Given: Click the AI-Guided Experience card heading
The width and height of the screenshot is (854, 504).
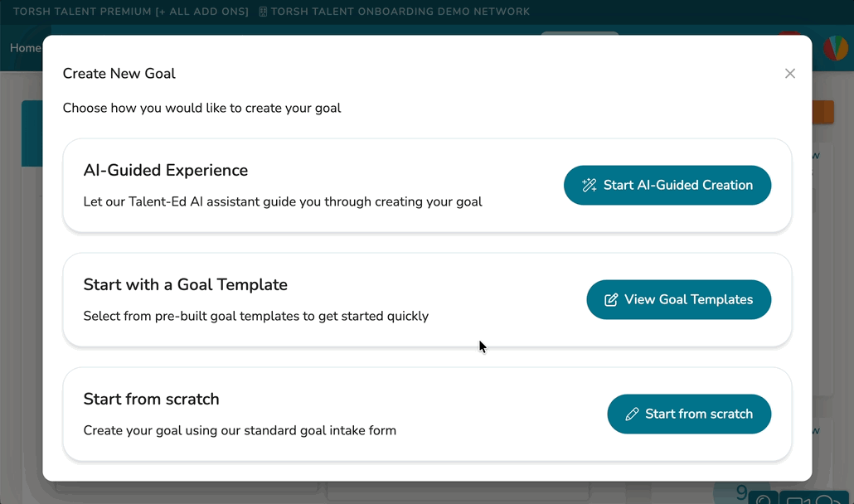Looking at the screenshot, I should 166,171.
